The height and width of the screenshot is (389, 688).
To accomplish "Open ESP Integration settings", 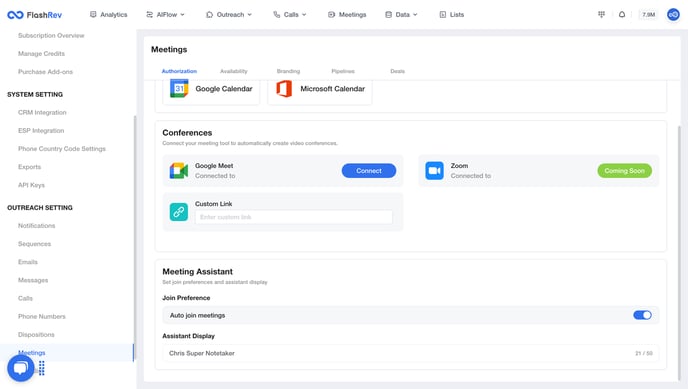I will point(41,131).
